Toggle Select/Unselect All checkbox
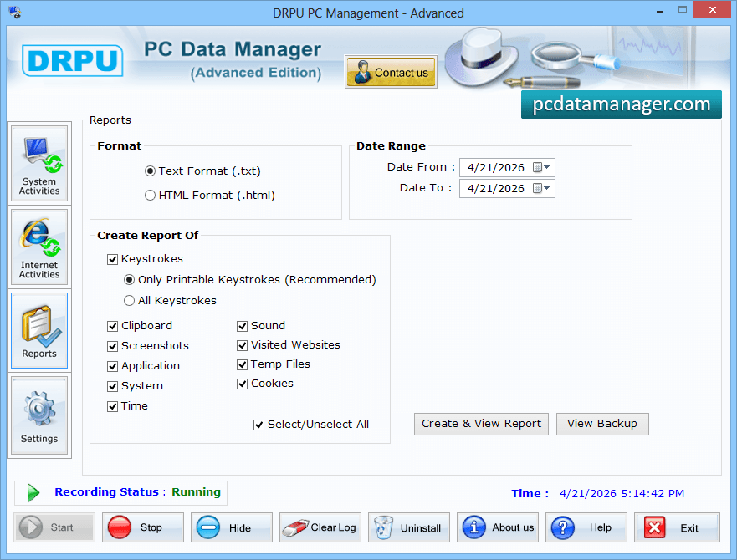Image resolution: width=737 pixels, height=560 pixels. 259,425
